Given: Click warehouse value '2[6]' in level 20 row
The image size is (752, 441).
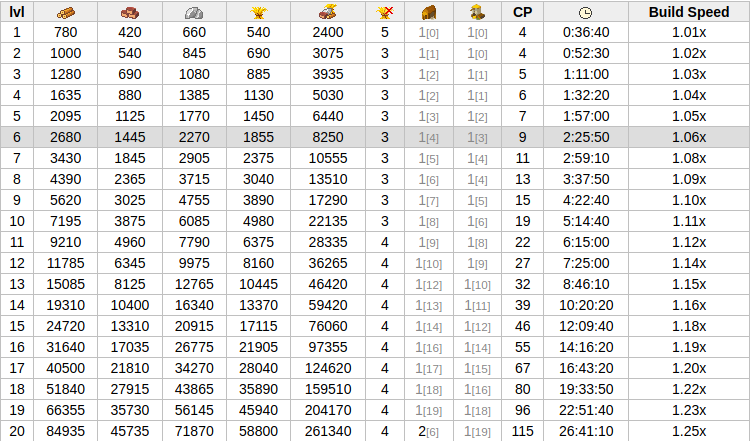Looking at the screenshot, I should click(429, 431).
